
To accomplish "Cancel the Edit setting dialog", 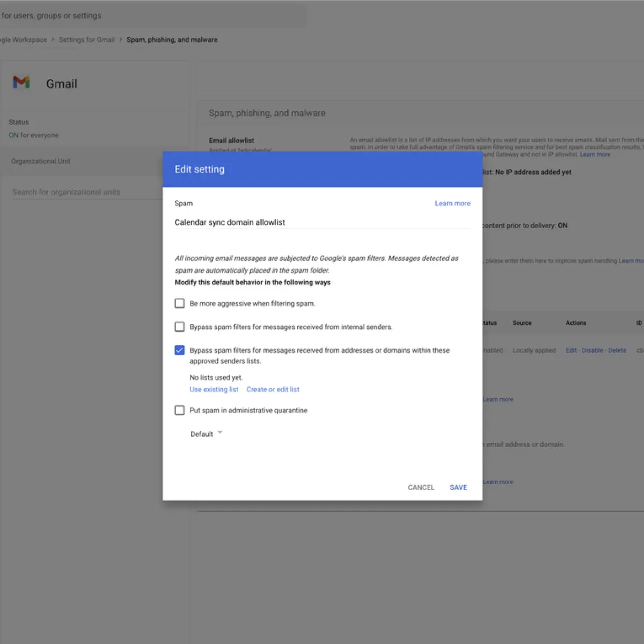I will [421, 487].
